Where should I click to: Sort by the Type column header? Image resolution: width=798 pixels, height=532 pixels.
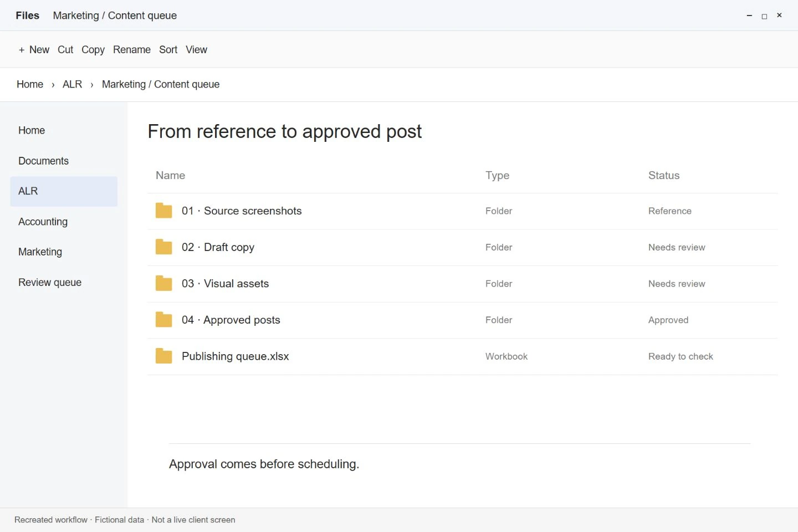click(497, 175)
